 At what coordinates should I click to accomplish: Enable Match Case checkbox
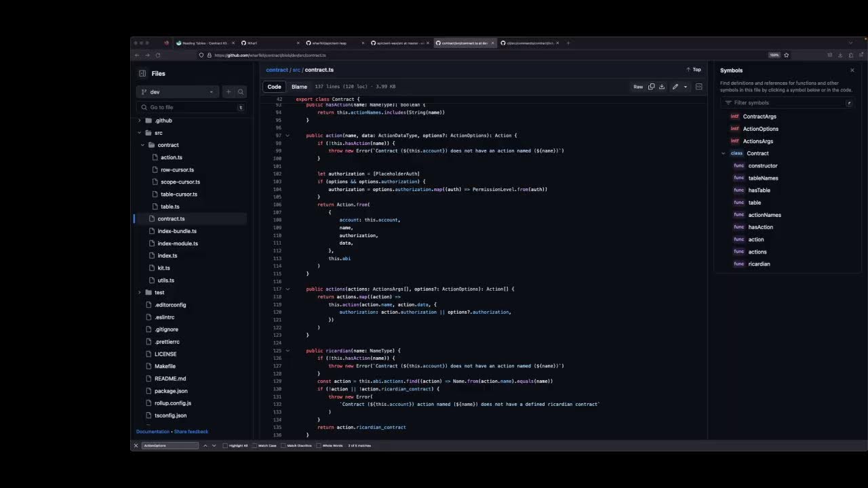(x=254, y=445)
